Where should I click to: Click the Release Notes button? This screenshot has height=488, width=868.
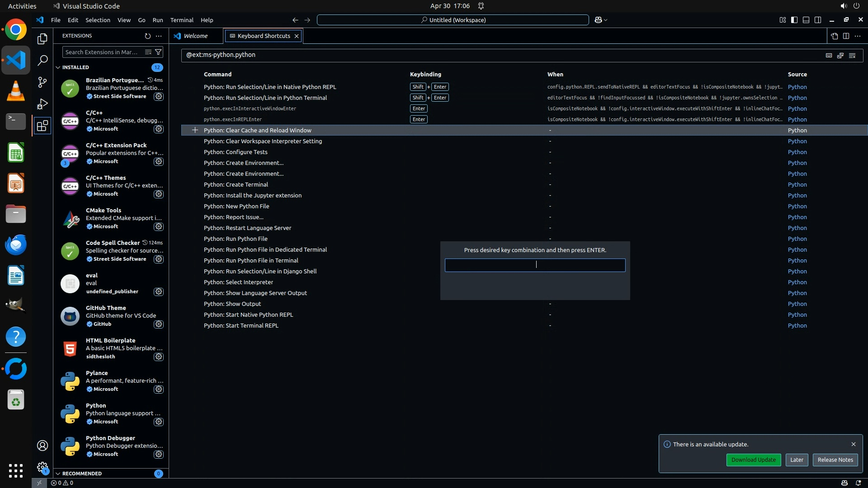coord(835,460)
